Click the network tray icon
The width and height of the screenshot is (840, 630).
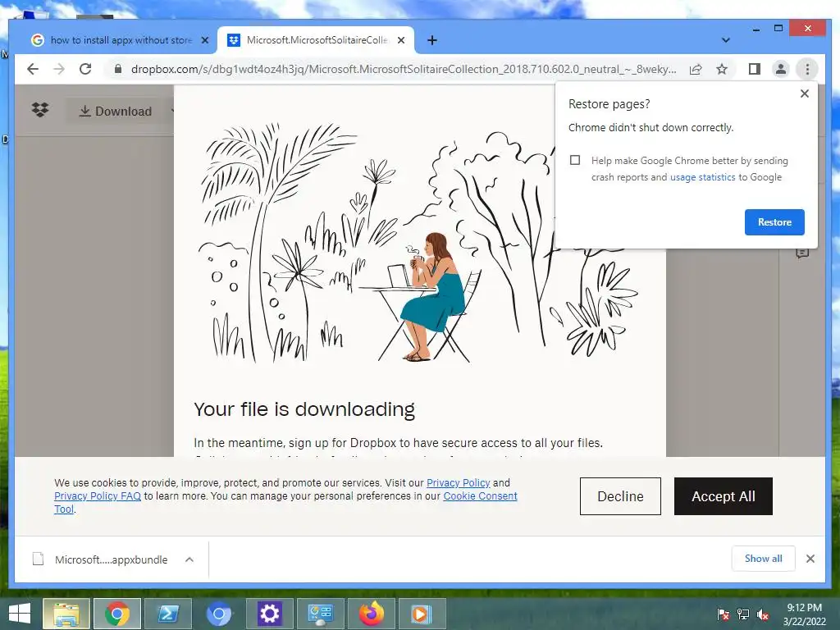(743, 614)
